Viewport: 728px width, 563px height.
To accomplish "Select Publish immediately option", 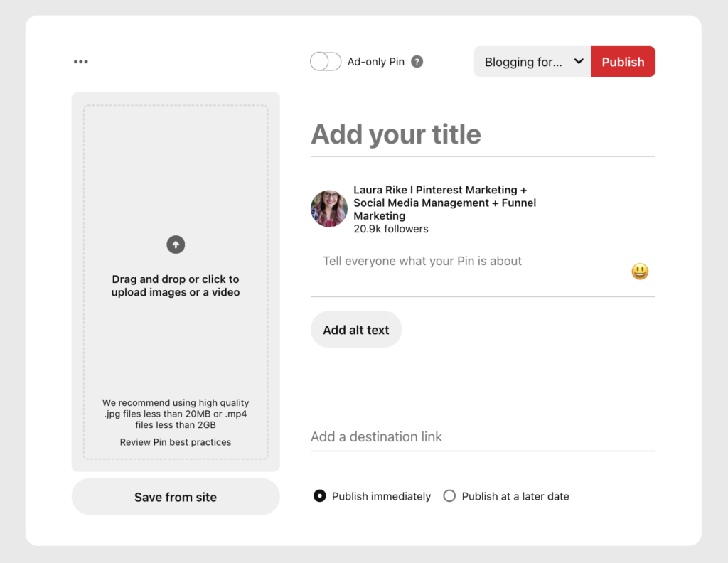I will [x=318, y=495].
